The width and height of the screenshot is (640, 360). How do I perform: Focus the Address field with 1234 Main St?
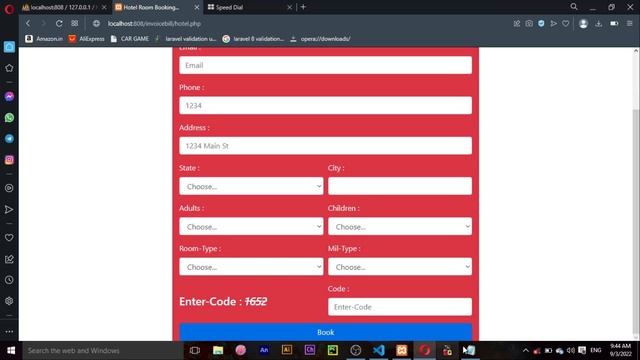click(x=325, y=146)
